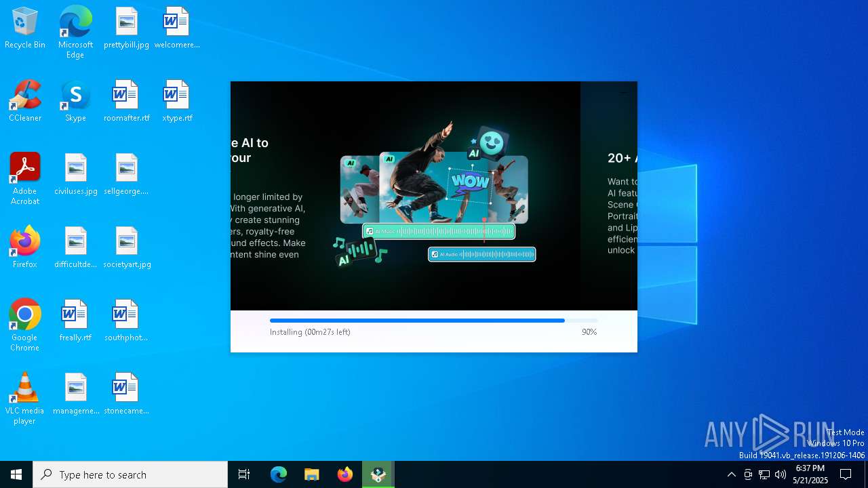Select the southphot... document icon
Screen dimensions: 868x488
(126, 321)
